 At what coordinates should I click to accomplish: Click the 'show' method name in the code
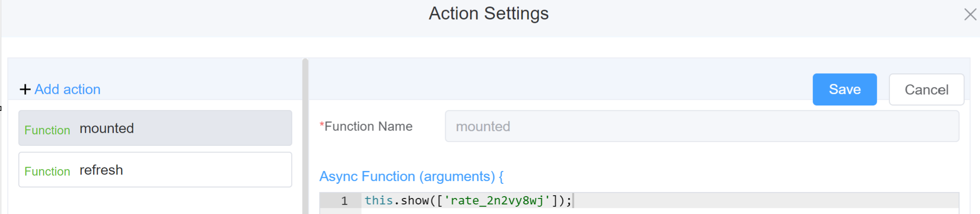coord(415,201)
